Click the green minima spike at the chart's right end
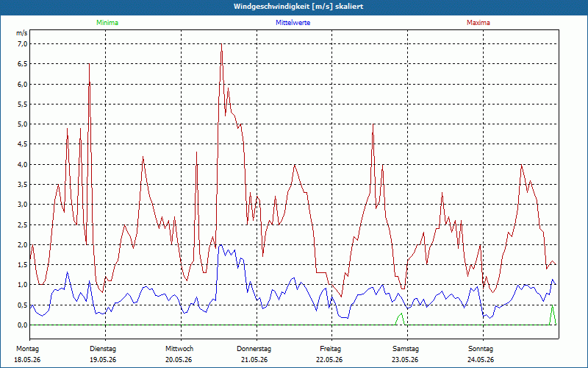This screenshot has height=368, width=588. click(553, 315)
